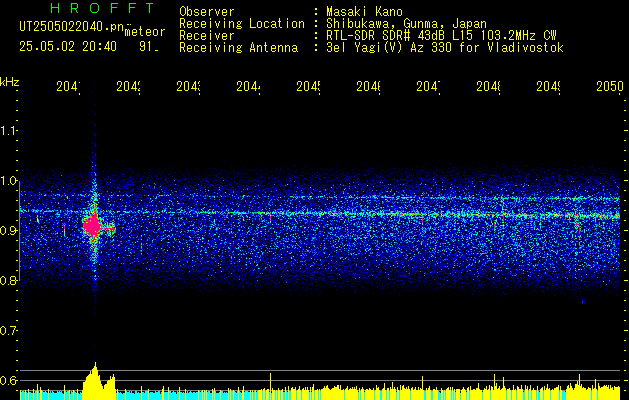Click the kHz axis unit label
Image resolution: width=629 pixels, height=400 pixels.
(x=10, y=82)
